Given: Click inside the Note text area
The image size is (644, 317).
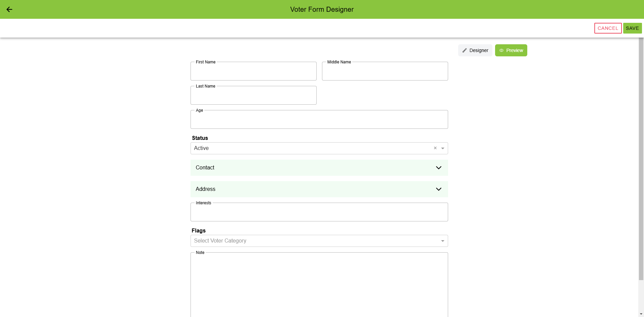Looking at the screenshot, I should (319, 285).
